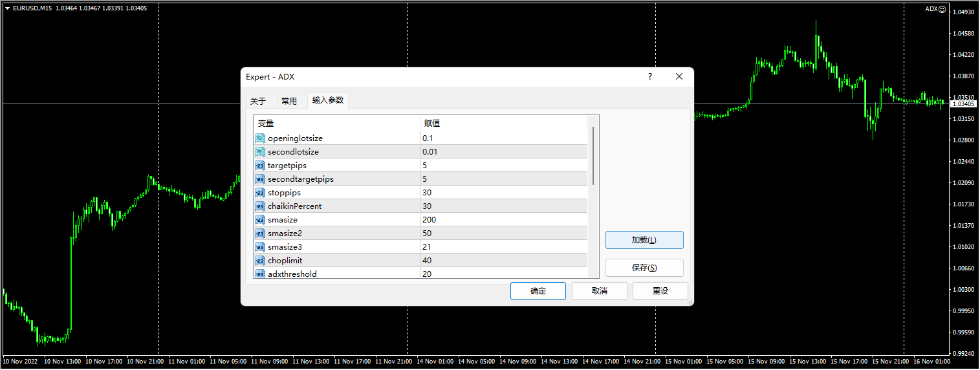The image size is (980, 370).
Task: Click the 赋值 column header
Action: (503, 124)
